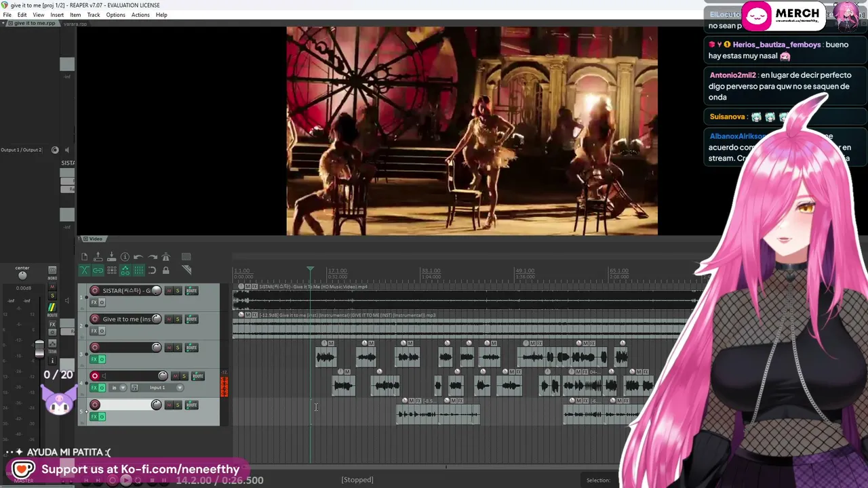Image resolution: width=868 pixels, height=488 pixels.
Task: Create a new project from the toolbar
Action: tap(84, 257)
